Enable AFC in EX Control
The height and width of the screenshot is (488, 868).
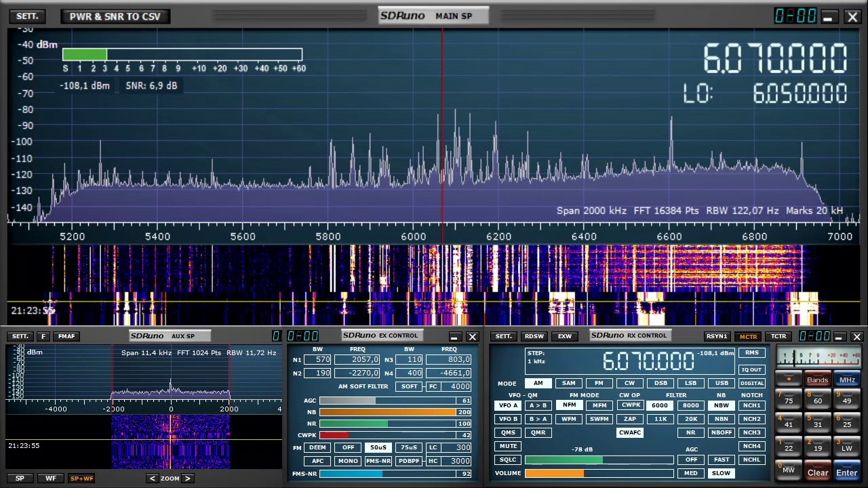tap(317, 461)
